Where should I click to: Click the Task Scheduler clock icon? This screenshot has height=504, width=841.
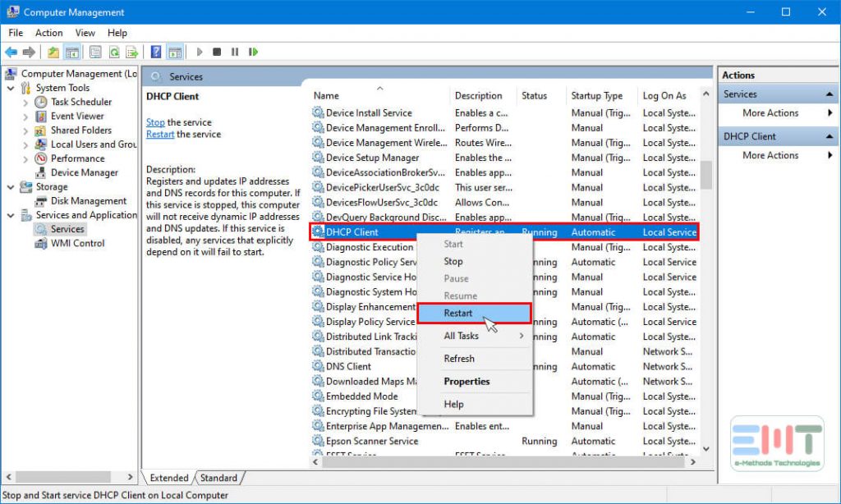click(41, 102)
